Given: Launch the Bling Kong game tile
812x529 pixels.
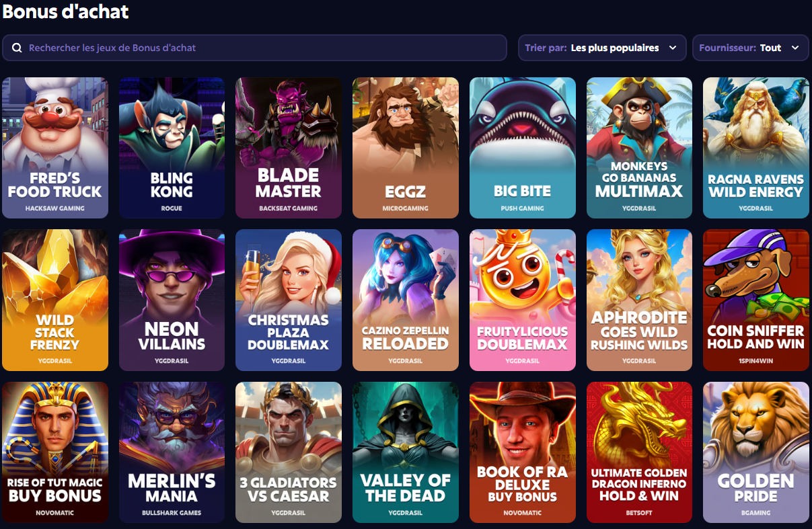Looking at the screenshot, I should point(172,148).
